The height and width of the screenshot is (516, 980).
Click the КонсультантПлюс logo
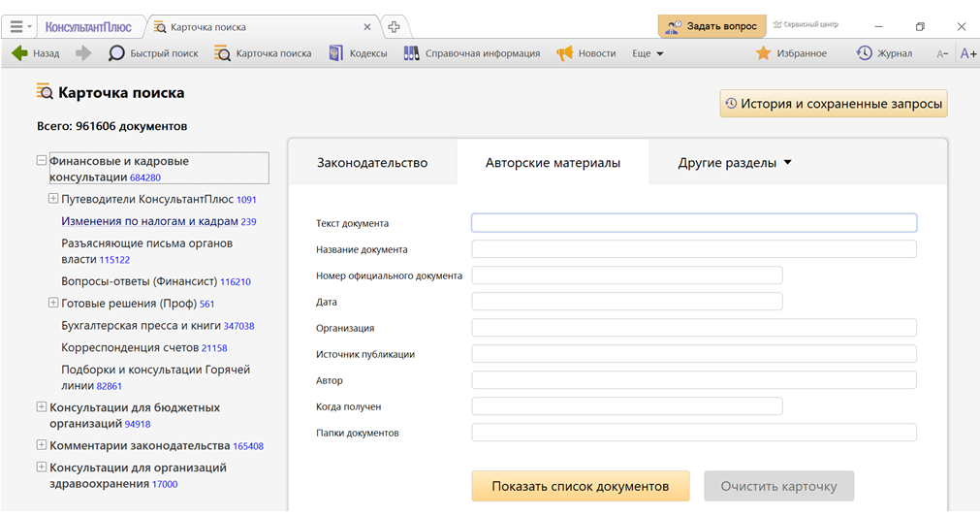(x=88, y=27)
